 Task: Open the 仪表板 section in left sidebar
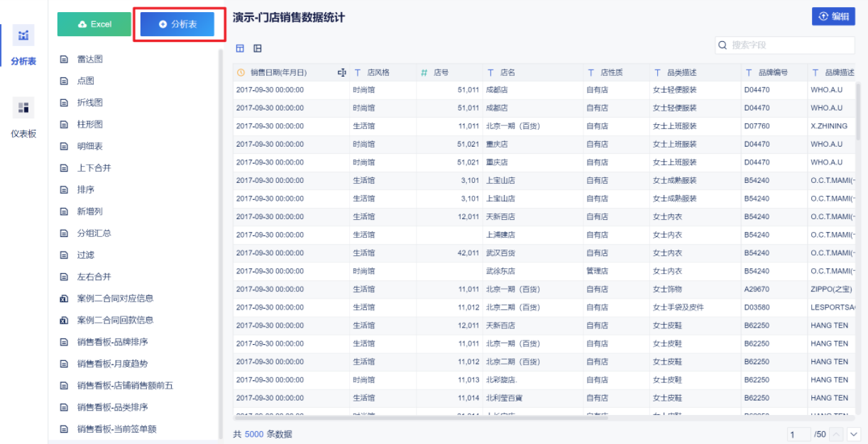pyautogui.click(x=23, y=118)
